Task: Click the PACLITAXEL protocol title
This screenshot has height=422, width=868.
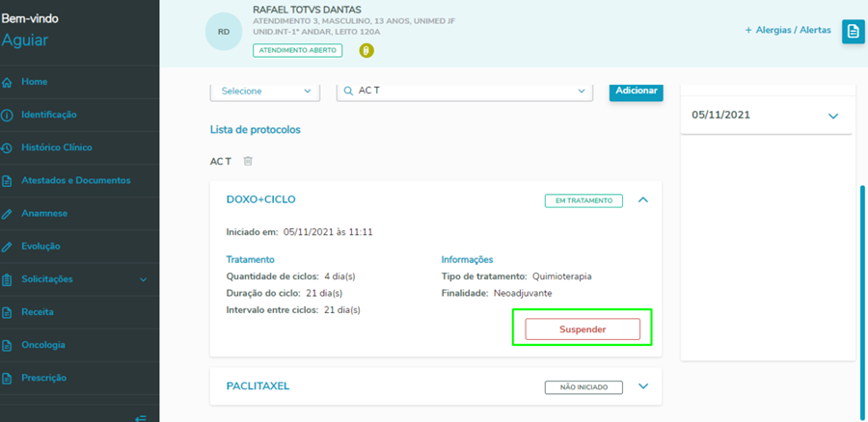Action: 258,386
